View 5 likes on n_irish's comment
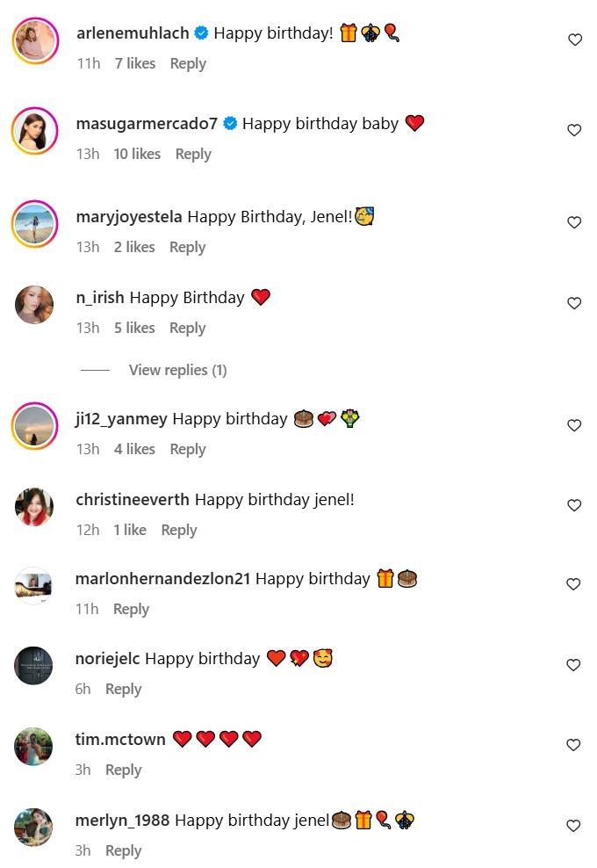The image size is (597, 868). coord(134,328)
